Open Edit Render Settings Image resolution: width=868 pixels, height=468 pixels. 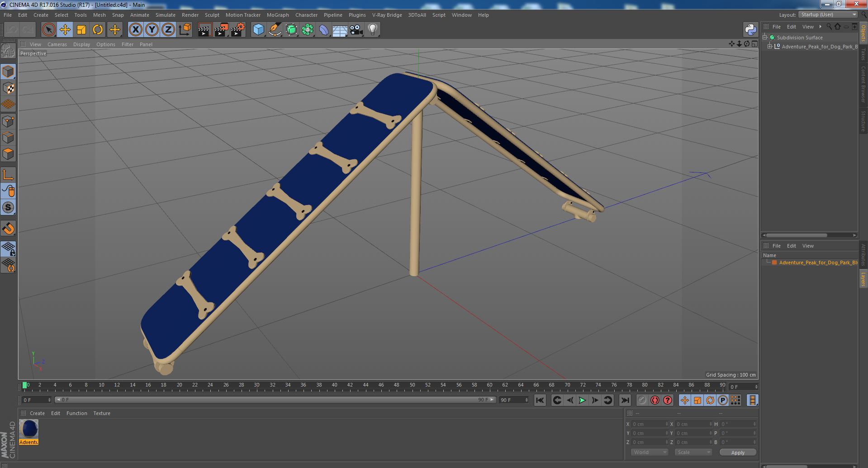coord(237,30)
